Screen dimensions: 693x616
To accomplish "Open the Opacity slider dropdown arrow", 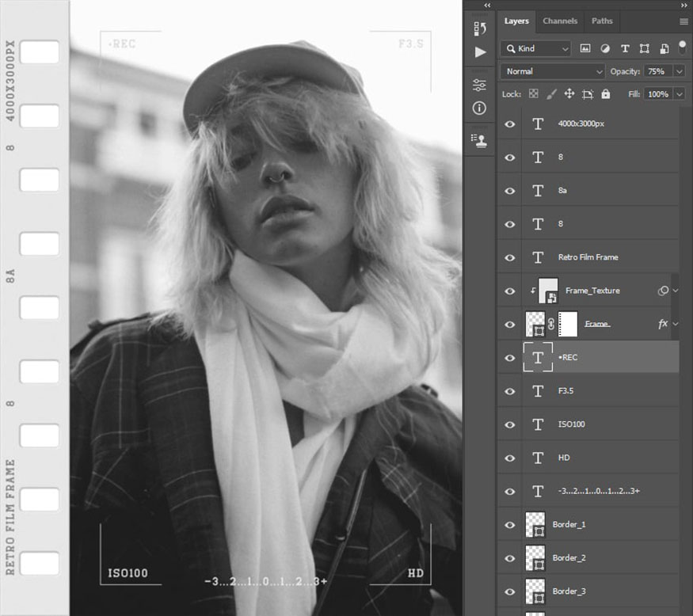I will 680,71.
